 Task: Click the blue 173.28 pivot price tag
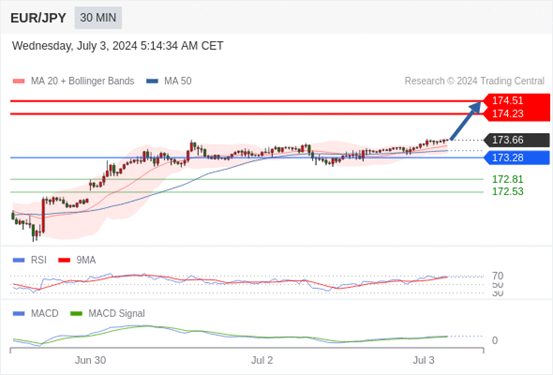(x=516, y=158)
